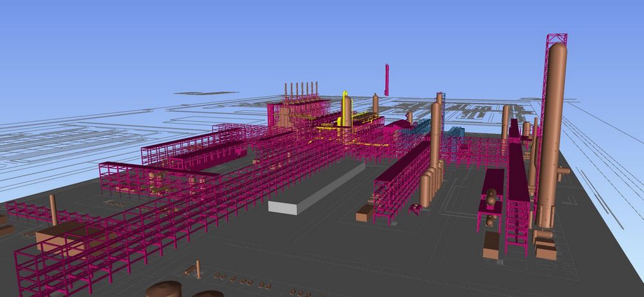The image size is (644, 297).
Task: Select the slim brown column on far left
Action: click(x=53, y=209)
